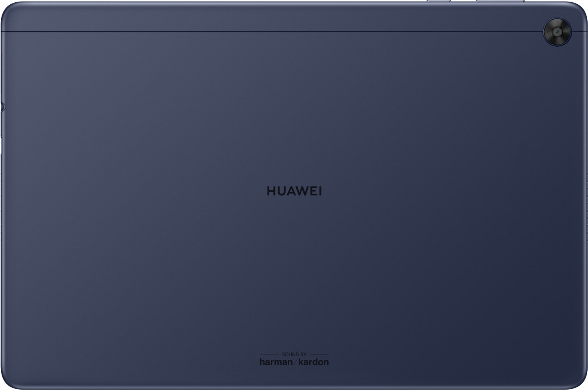Click the HUAWEI logo

[294, 191]
